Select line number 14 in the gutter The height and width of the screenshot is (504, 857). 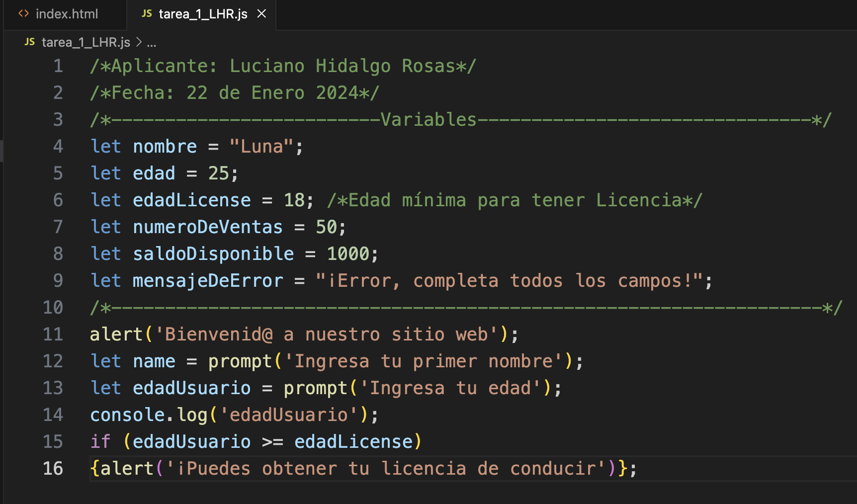tap(53, 415)
